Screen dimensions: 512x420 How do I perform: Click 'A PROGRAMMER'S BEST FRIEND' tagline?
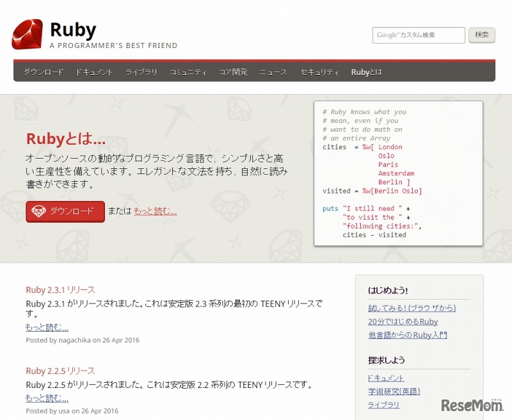114,45
